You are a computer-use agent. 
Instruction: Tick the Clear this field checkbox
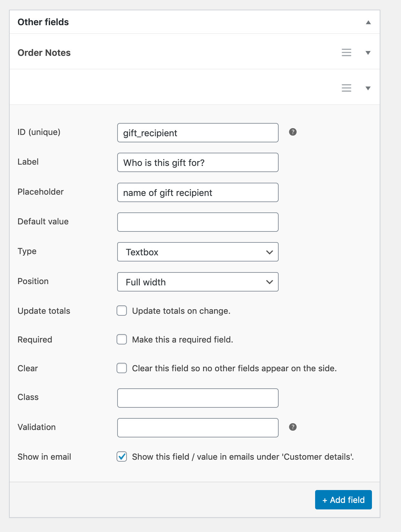(x=122, y=368)
